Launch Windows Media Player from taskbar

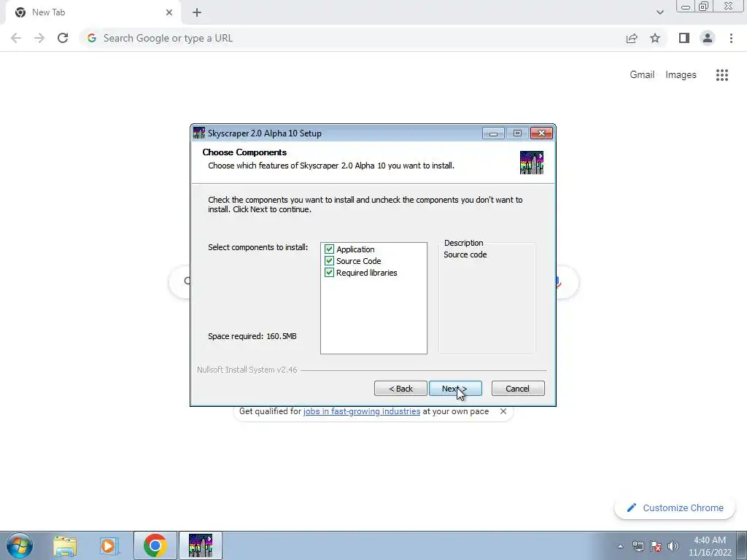(109, 545)
